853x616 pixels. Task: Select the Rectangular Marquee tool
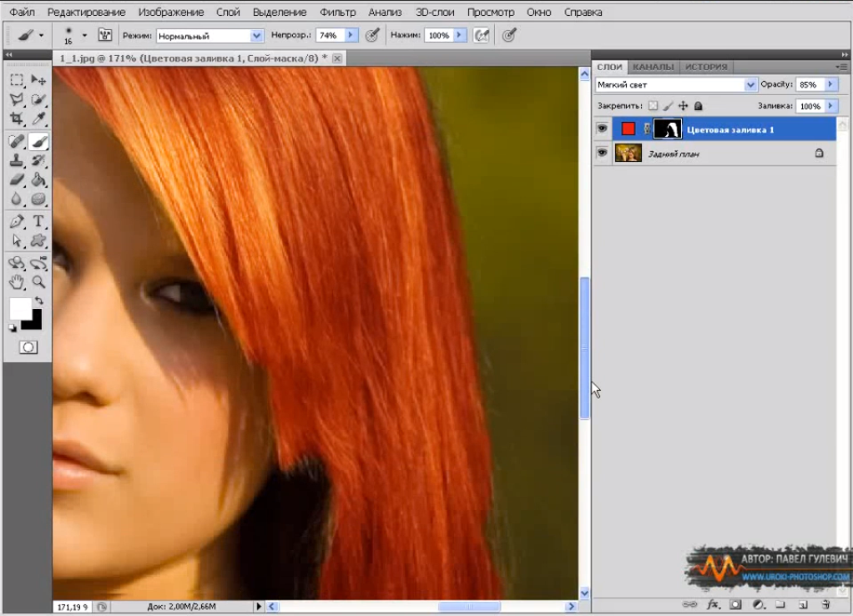(17, 80)
